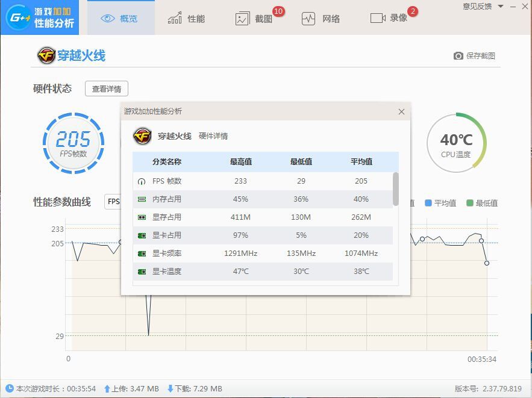This screenshot has height=398, width=532.
Task: Switch to the 网络 network tab
Action: click(321, 19)
